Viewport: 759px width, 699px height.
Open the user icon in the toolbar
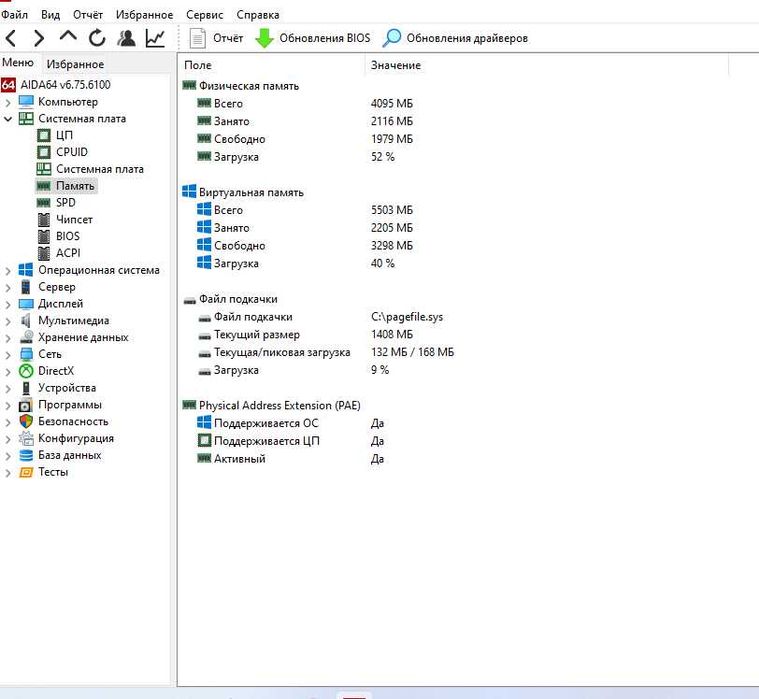pyautogui.click(x=126, y=38)
